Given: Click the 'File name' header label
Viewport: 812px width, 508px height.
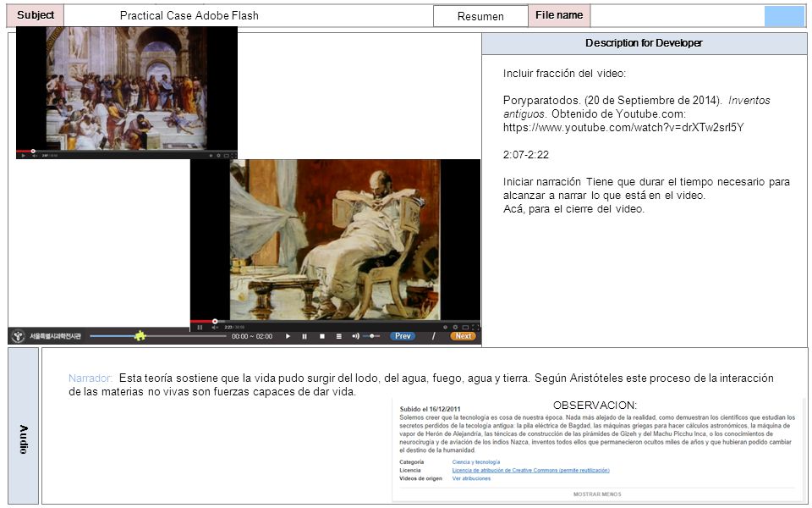Looking at the screenshot, I should (559, 15).
